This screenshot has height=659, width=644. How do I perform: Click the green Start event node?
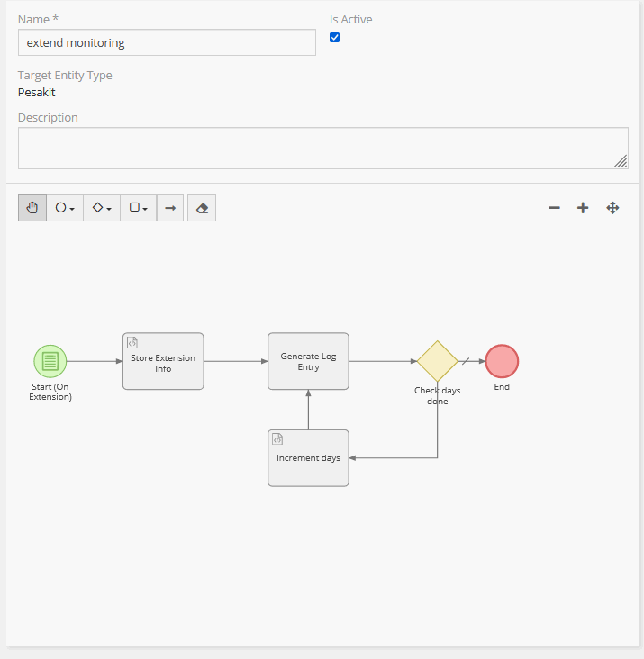coord(50,361)
